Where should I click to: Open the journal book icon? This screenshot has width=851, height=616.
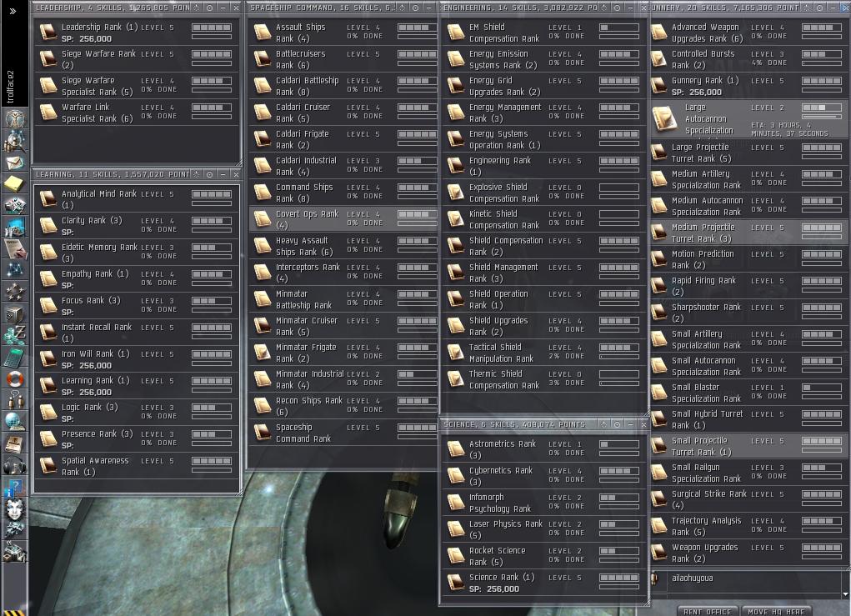[x=15, y=443]
